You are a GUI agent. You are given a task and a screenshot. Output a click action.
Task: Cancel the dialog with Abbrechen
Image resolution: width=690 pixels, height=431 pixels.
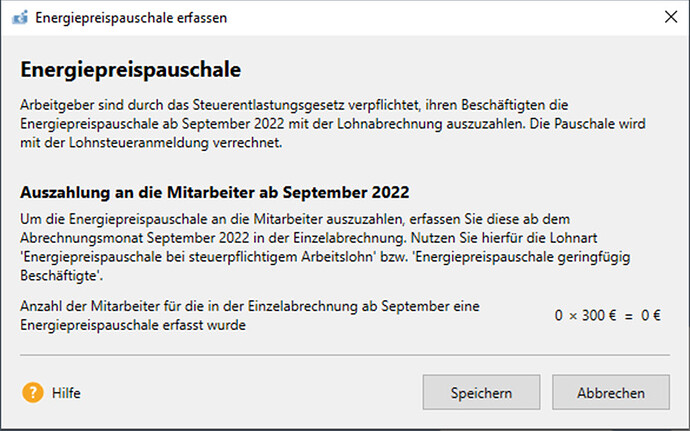(x=611, y=393)
